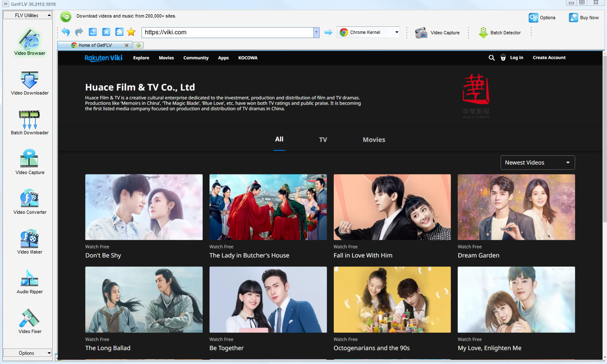Open the Be Together thumbnail

(x=268, y=300)
